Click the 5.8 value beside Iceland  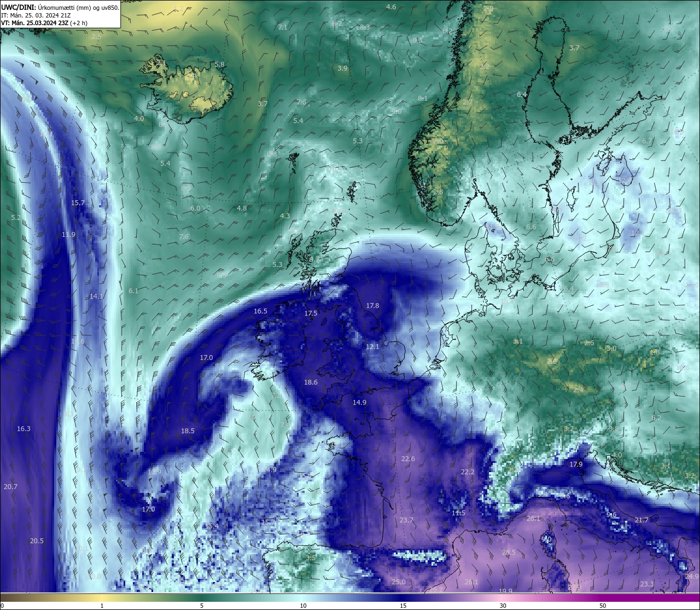(x=219, y=64)
